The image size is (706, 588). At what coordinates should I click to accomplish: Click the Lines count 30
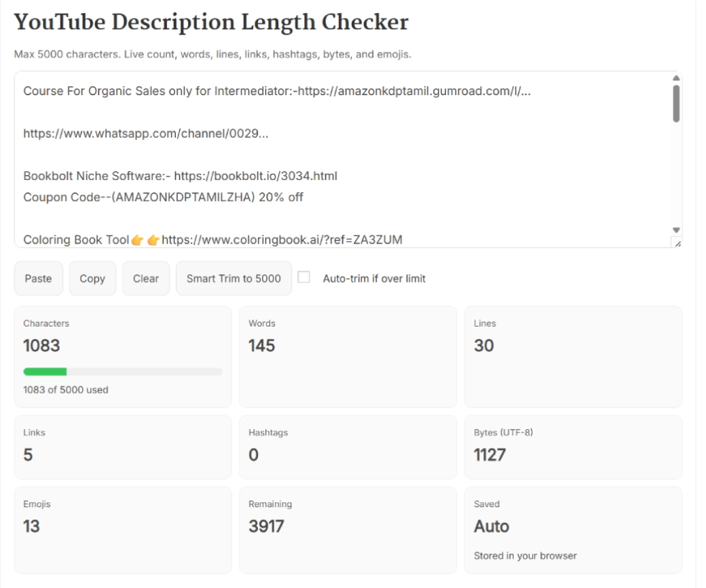point(483,346)
